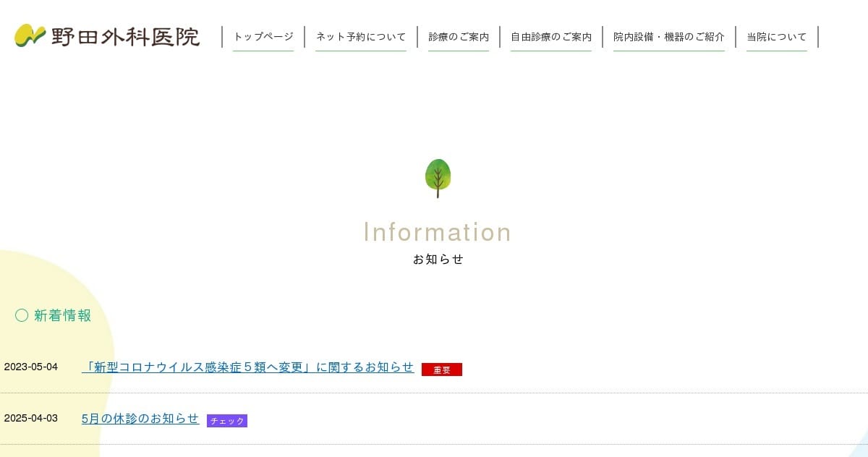Open the 当院について menu item
868x457 pixels.
click(777, 37)
